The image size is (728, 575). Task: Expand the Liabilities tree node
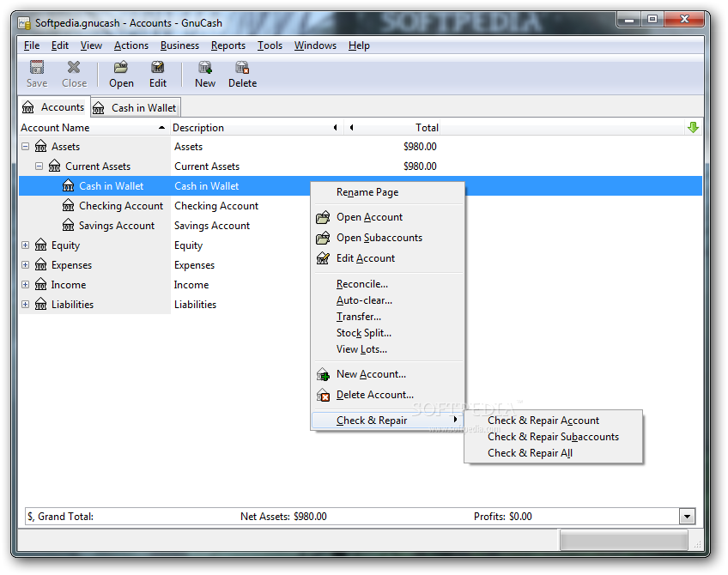pos(26,304)
